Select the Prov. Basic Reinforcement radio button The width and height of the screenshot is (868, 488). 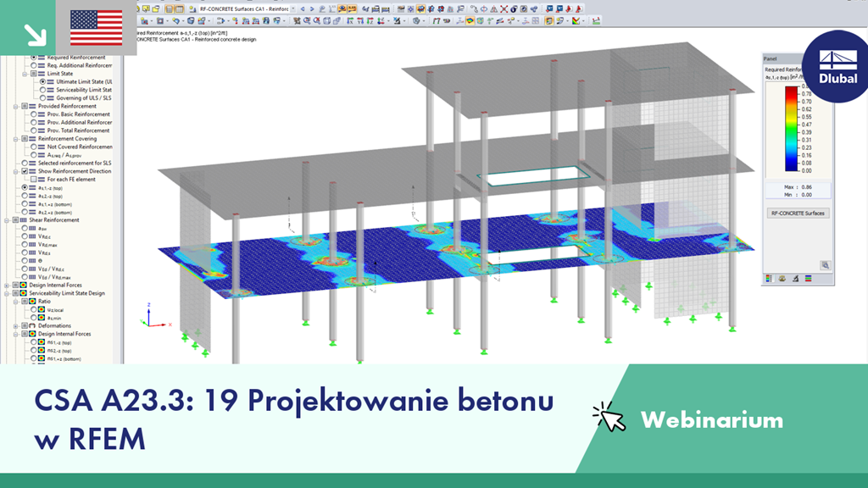32,115
